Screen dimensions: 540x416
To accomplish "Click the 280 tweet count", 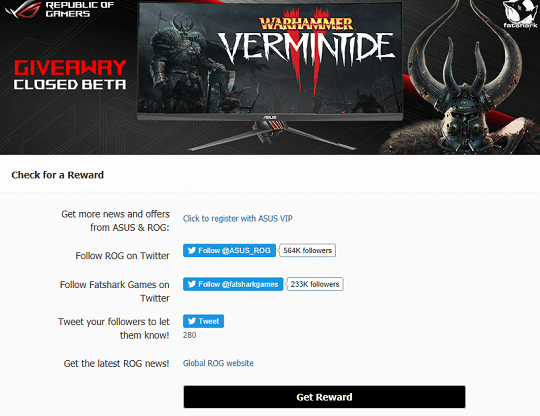I will coord(189,335).
